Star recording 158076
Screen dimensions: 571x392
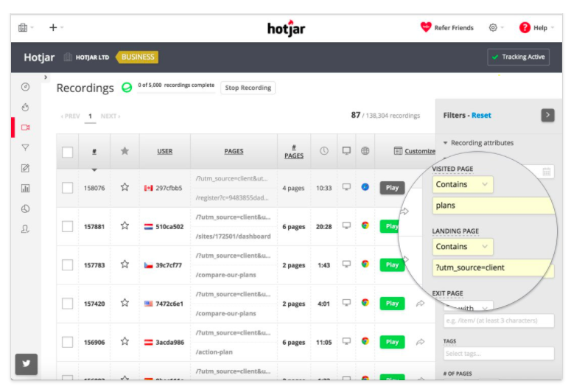pos(125,187)
